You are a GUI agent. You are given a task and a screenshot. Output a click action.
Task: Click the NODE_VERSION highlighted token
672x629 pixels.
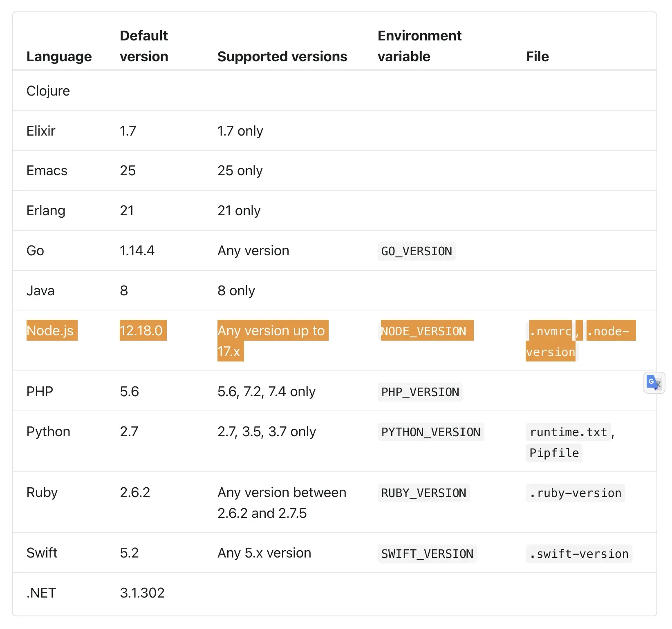426,331
